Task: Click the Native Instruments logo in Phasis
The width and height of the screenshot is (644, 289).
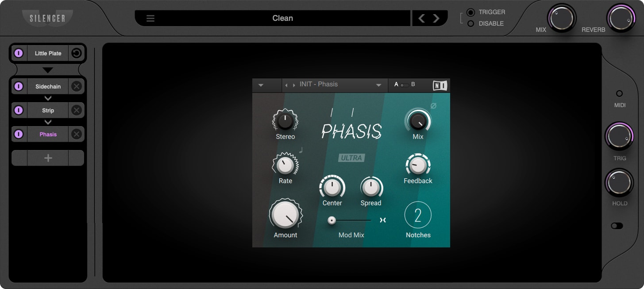Action: click(439, 85)
